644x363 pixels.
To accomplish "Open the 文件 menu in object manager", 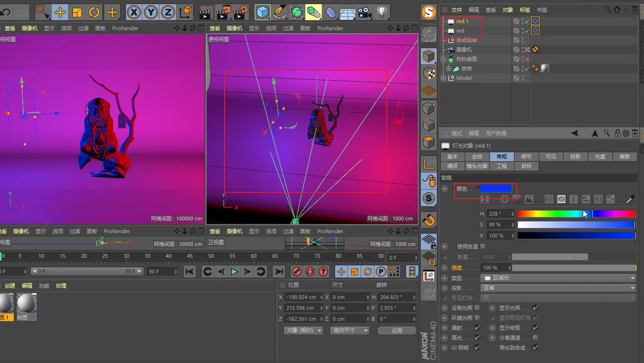I will tap(457, 10).
